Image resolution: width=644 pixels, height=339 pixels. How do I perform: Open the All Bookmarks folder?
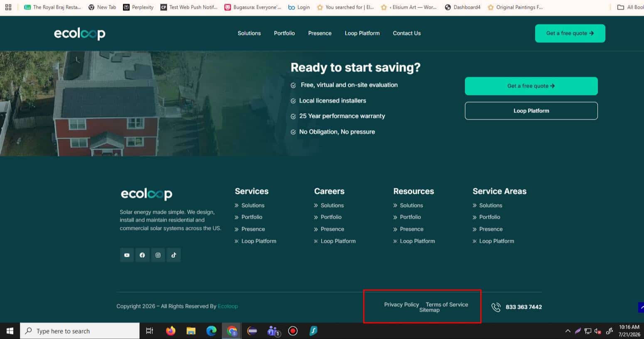click(630, 7)
